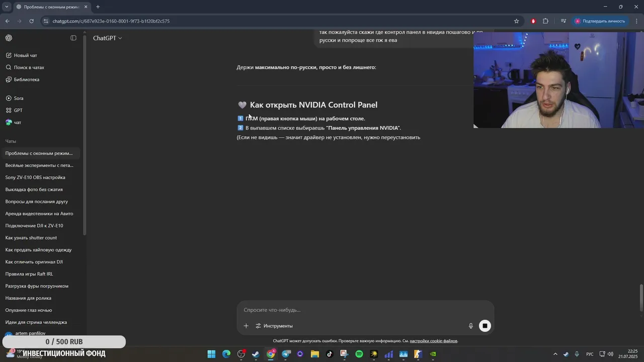Open the ChatGPT model selector dropdown

107,38
